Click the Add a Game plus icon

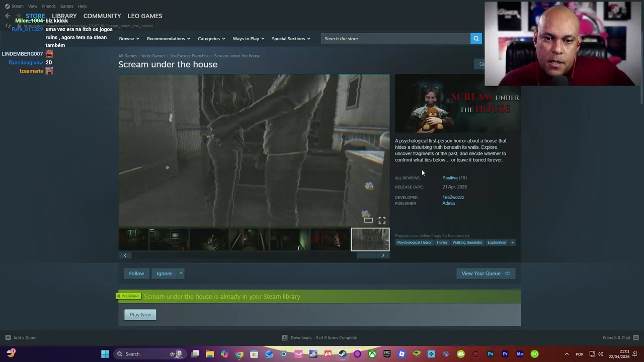[8, 338]
